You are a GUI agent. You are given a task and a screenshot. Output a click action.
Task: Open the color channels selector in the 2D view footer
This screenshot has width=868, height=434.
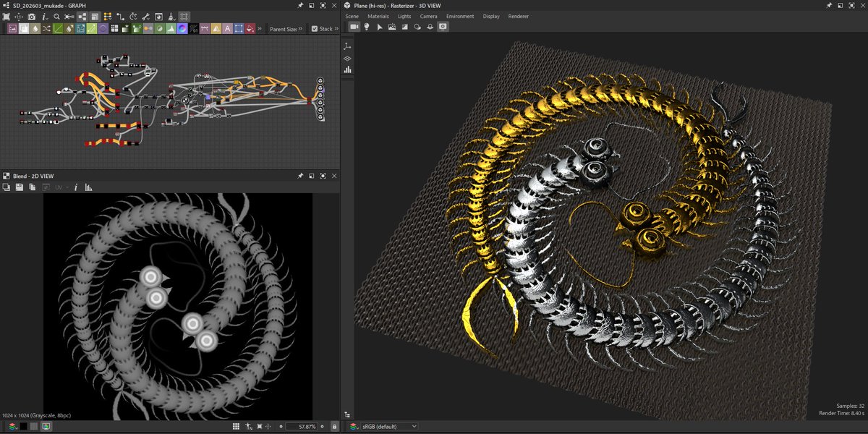click(x=12, y=426)
